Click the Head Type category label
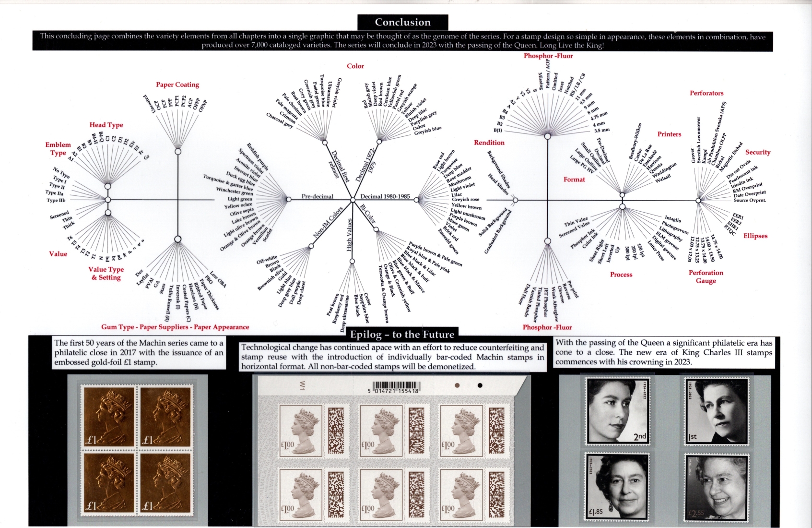812x528 pixels. (106, 125)
